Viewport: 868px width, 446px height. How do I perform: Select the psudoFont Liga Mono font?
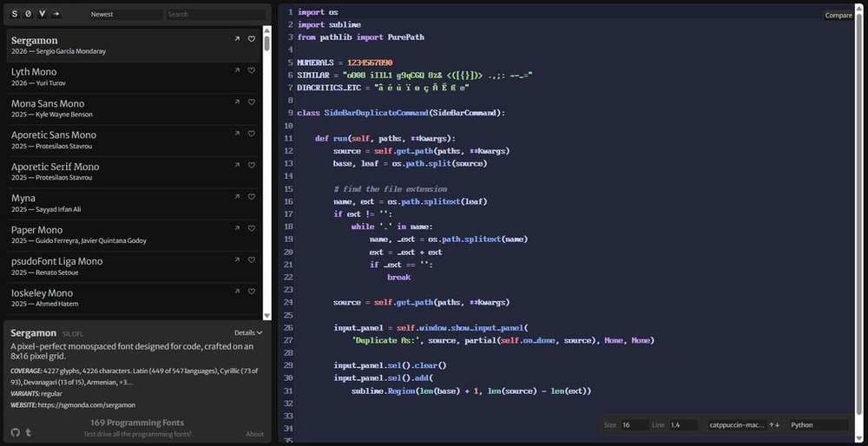coord(133,266)
